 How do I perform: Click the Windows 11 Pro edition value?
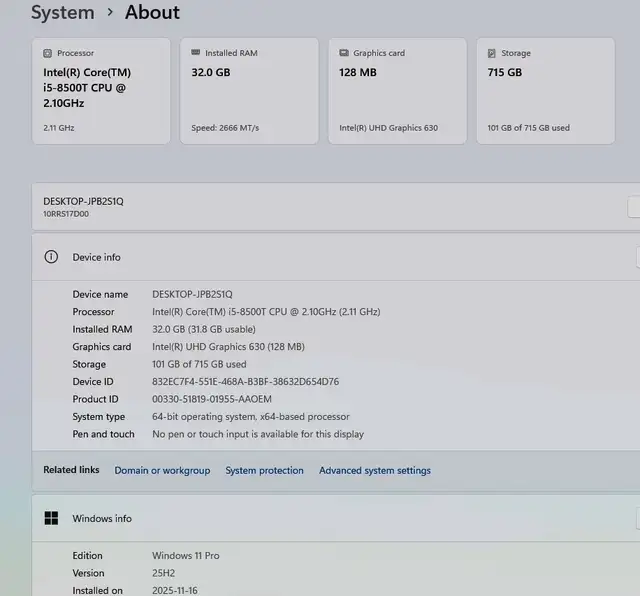tap(186, 556)
